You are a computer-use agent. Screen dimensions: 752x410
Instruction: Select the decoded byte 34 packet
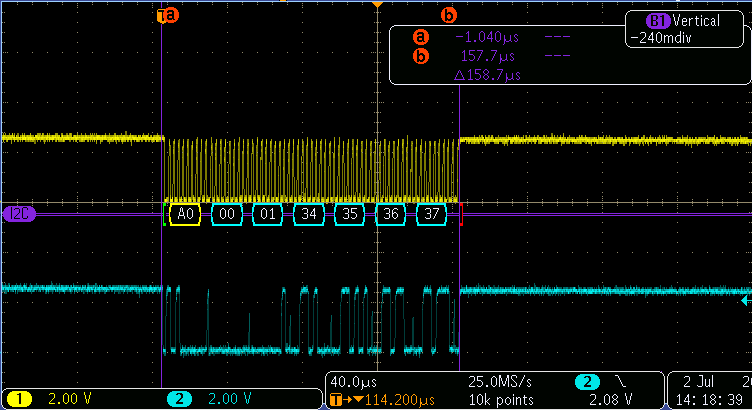pyautogui.click(x=308, y=214)
